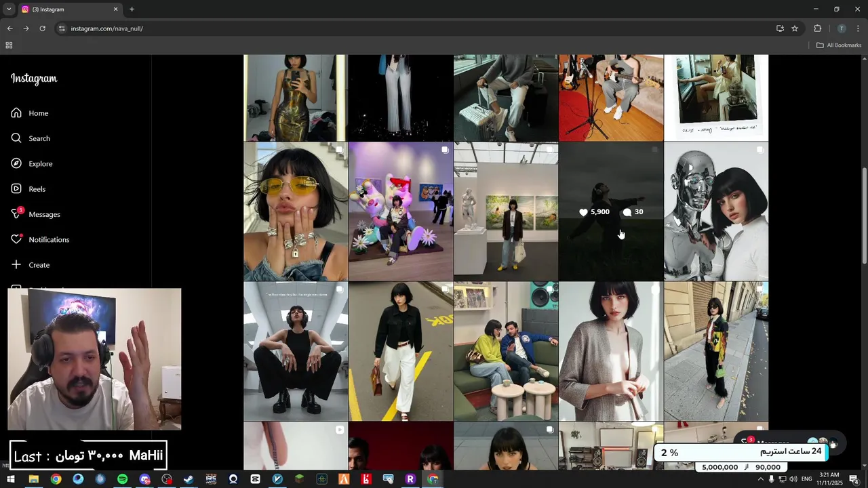Open the 3:21 AM clock and calendar

829,479
